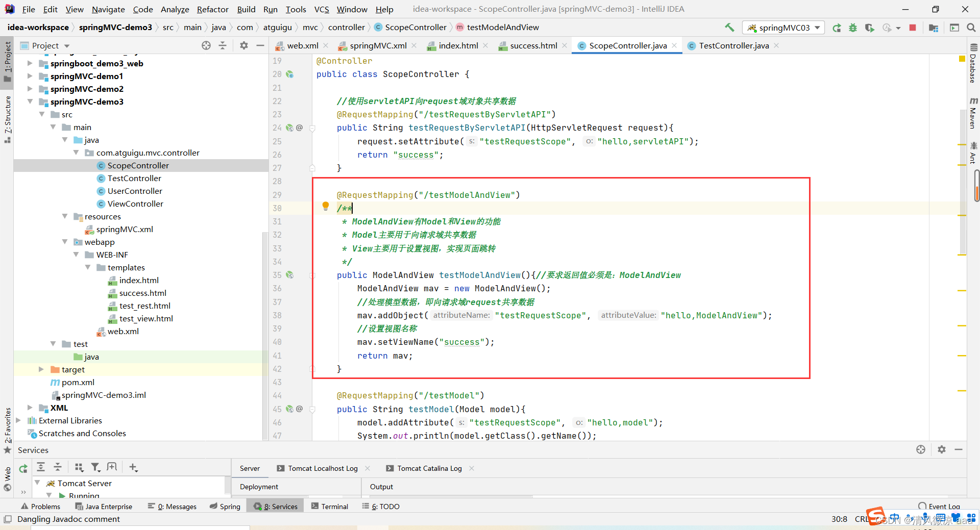Open the Spring tool window
This screenshot has height=530, width=980.
(225, 506)
